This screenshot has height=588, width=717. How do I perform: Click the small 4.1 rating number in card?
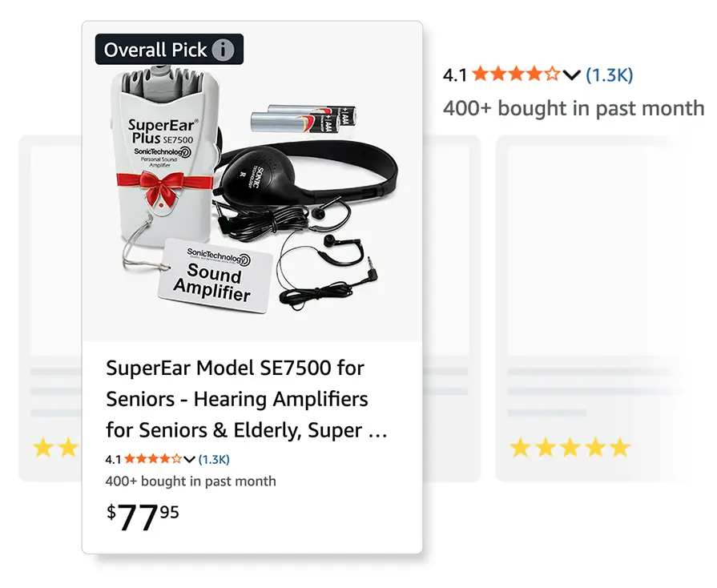pyautogui.click(x=113, y=459)
